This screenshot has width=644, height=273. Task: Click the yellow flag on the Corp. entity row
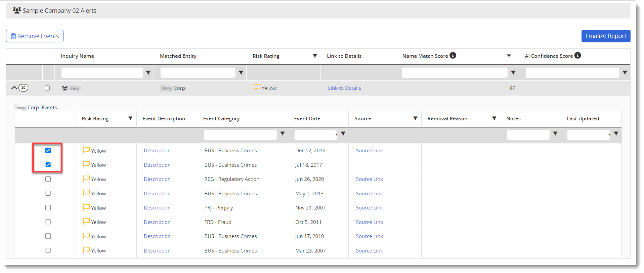click(x=257, y=87)
